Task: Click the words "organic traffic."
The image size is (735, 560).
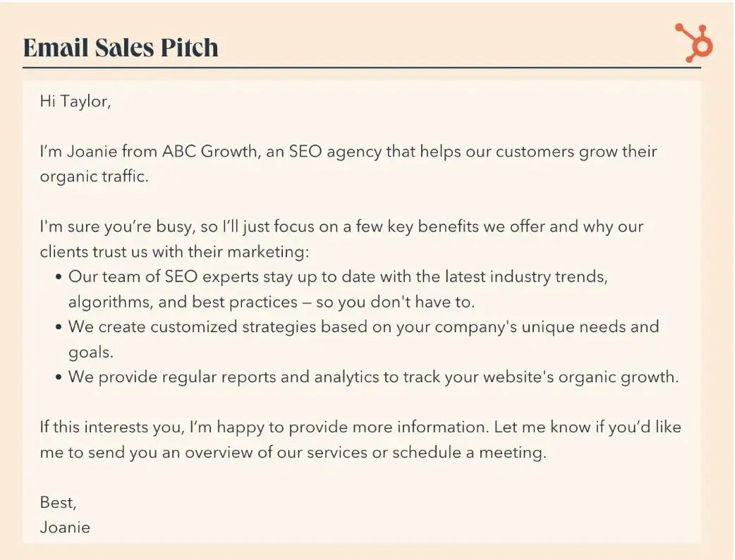Action: (95, 176)
